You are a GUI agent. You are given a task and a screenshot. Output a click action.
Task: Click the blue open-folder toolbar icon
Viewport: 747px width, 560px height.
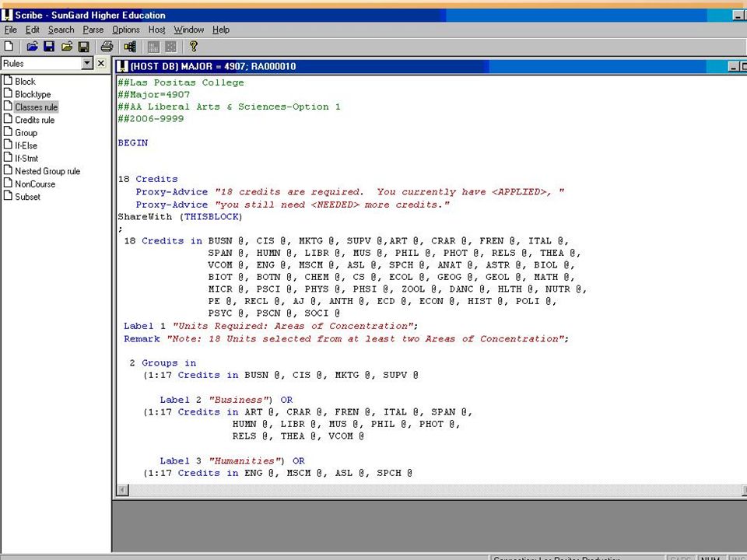(x=32, y=46)
